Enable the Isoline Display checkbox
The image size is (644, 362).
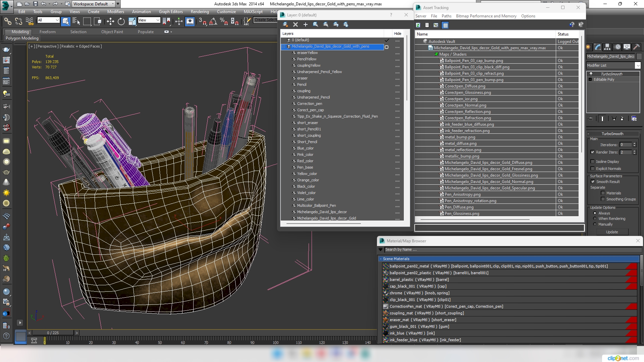pos(593,162)
